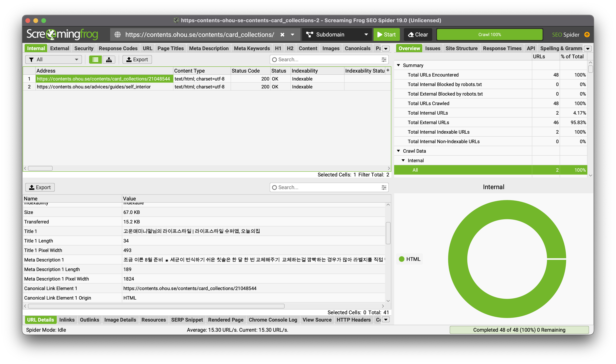616x364 pixels.
Task: Show more bottom tabs dropdown arrow
Action: (386, 320)
